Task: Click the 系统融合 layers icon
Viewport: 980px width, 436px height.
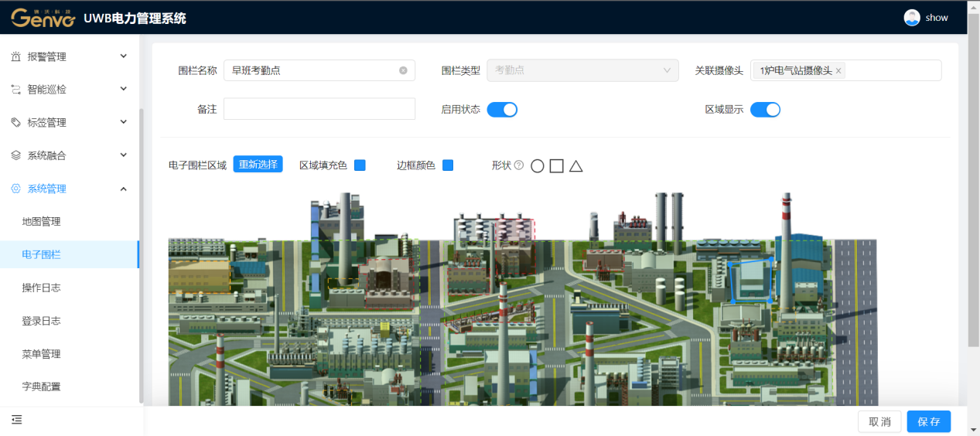Action: click(x=16, y=155)
